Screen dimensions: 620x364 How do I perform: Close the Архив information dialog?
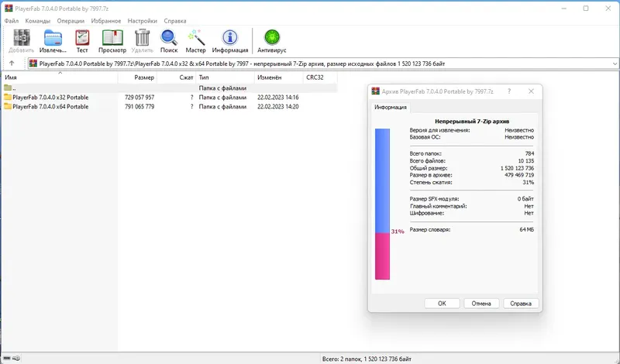click(531, 91)
